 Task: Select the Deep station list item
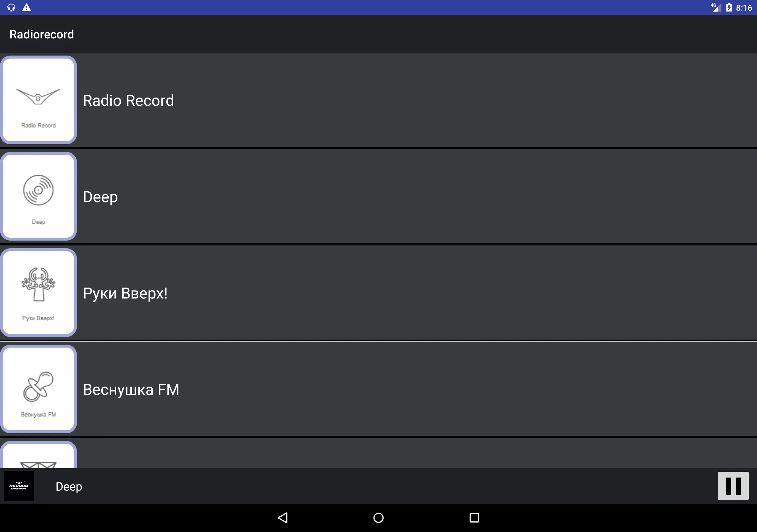pos(378,196)
